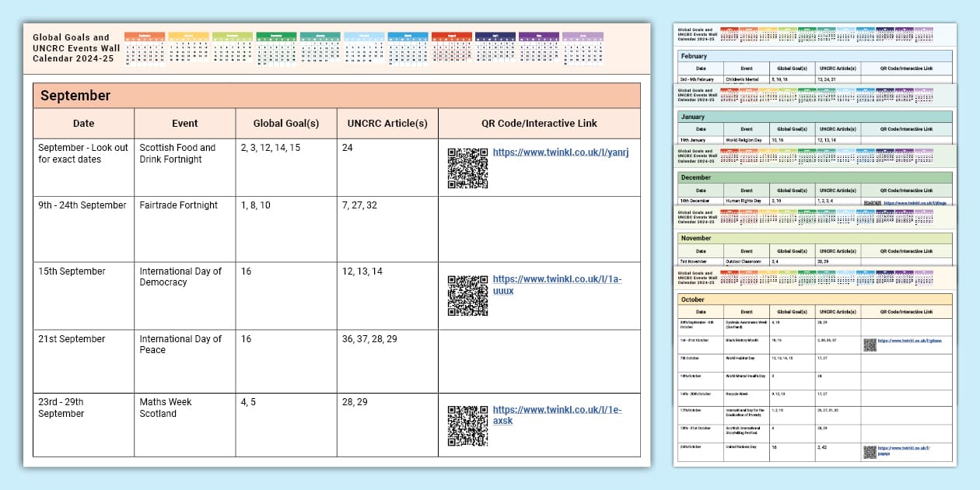The width and height of the screenshot is (980, 490).
Task: Open the United Nations Day twinkl link
Action: (905, 451)
